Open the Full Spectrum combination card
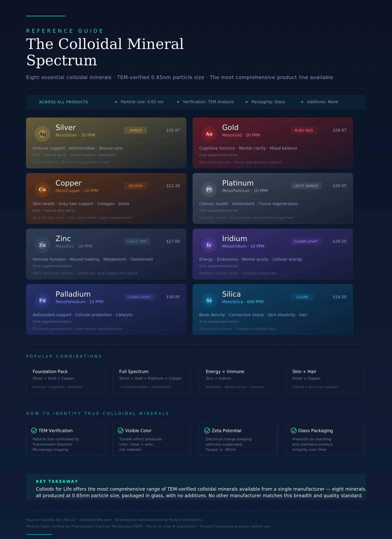The height and width of the screenshot is (539, 392). (152, 379)
